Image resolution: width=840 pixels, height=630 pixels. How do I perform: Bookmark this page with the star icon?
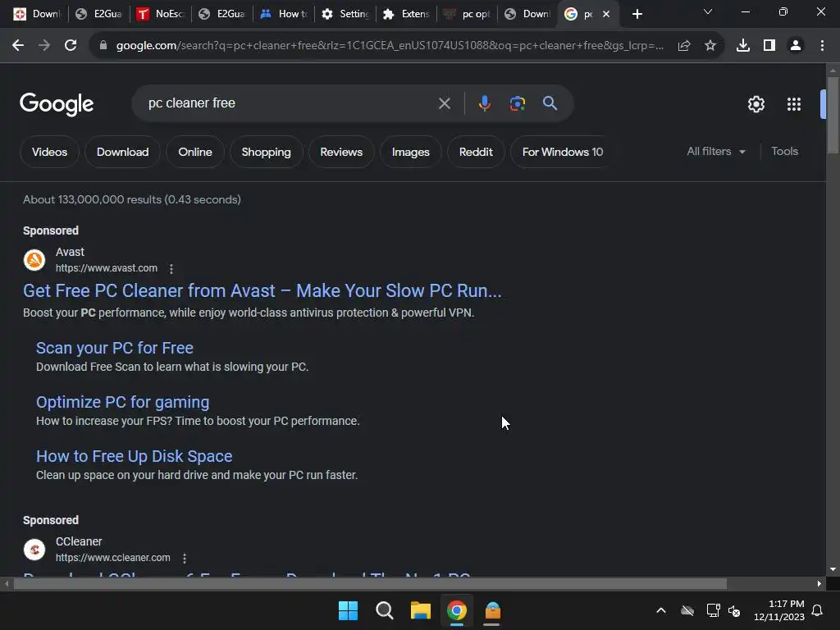(x=710, y=46)
